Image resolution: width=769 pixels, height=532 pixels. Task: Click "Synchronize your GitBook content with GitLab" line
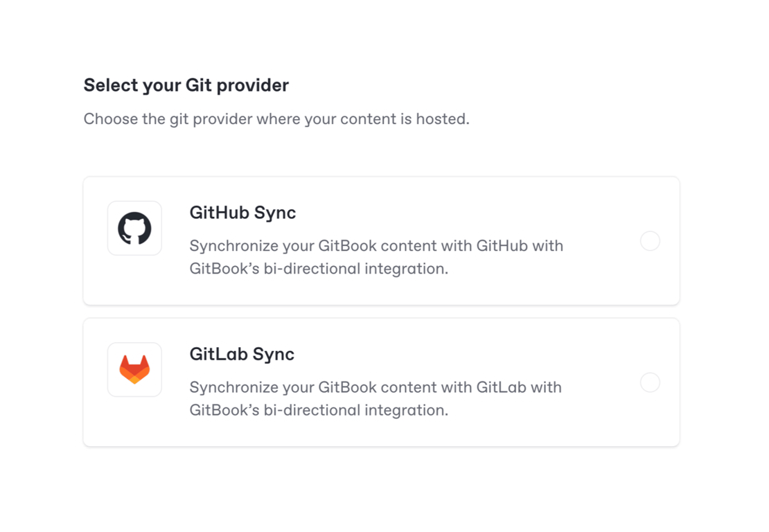coord(375,387)
